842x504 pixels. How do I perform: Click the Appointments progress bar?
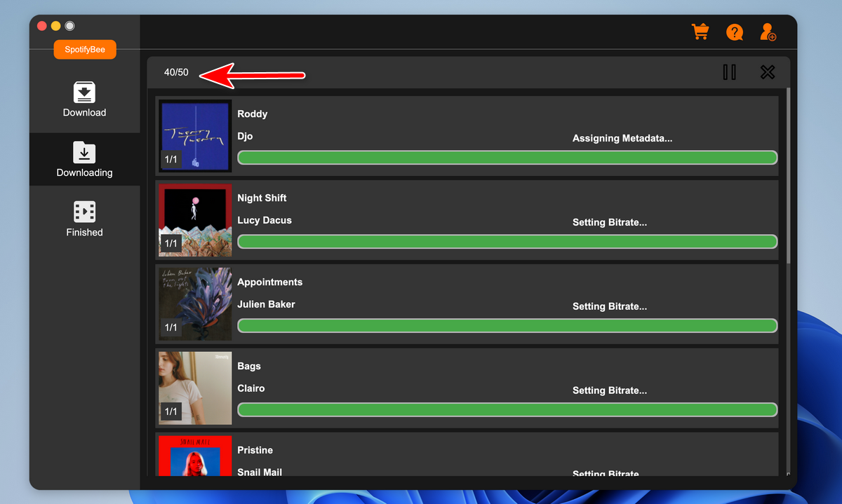coord(507,326)
